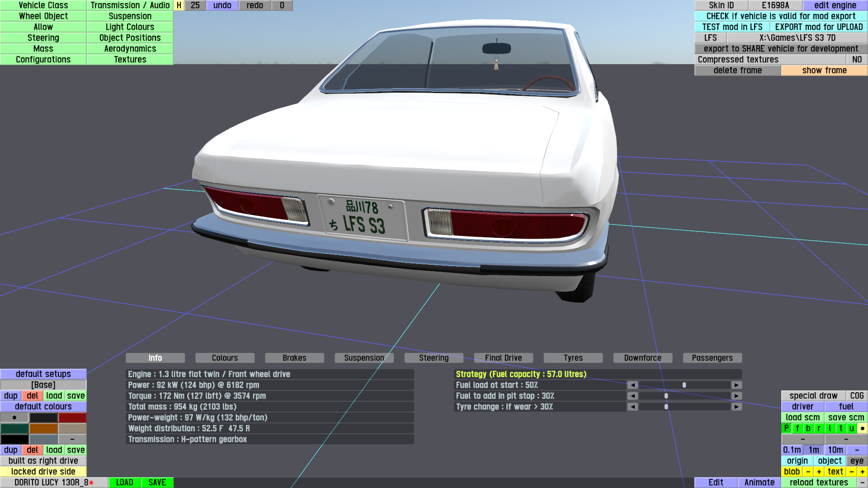Toggle the locked drive side option
This screenshot has height=488, width=868.
(x=43, y=472)
